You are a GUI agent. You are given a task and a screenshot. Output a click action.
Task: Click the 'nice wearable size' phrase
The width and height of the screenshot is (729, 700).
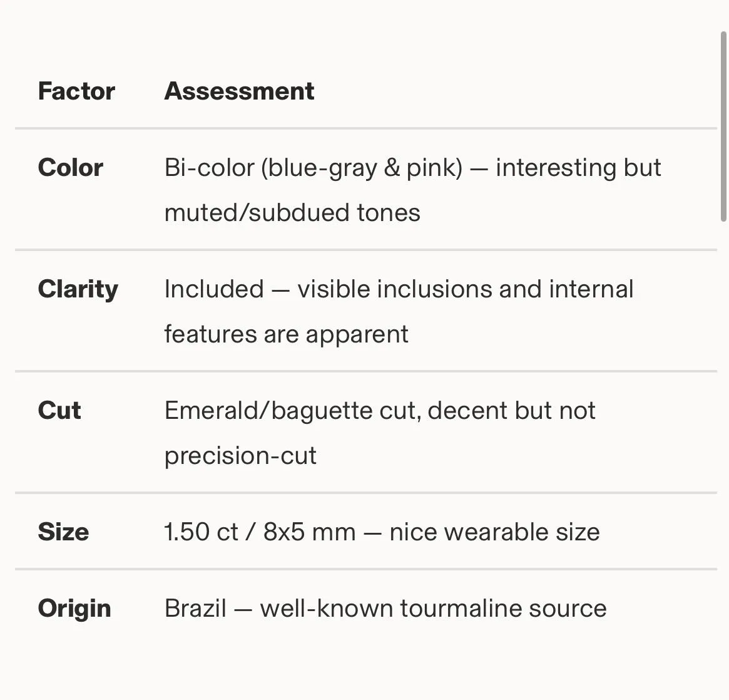495,532
